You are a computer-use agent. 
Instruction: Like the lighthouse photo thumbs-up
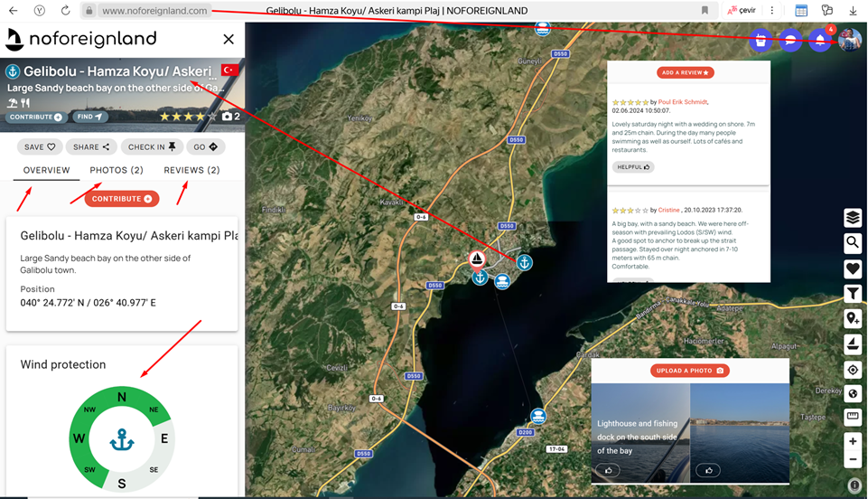click(x=609, y=470)
